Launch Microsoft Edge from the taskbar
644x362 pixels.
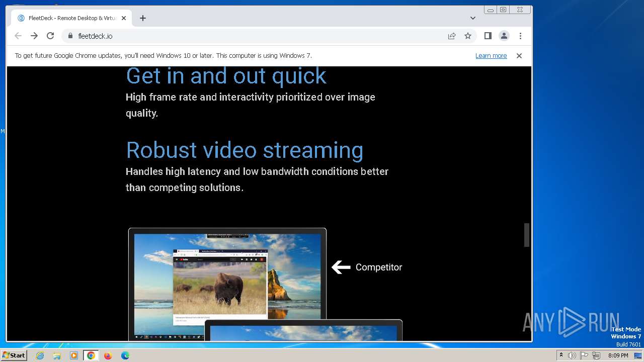(125, 355)
